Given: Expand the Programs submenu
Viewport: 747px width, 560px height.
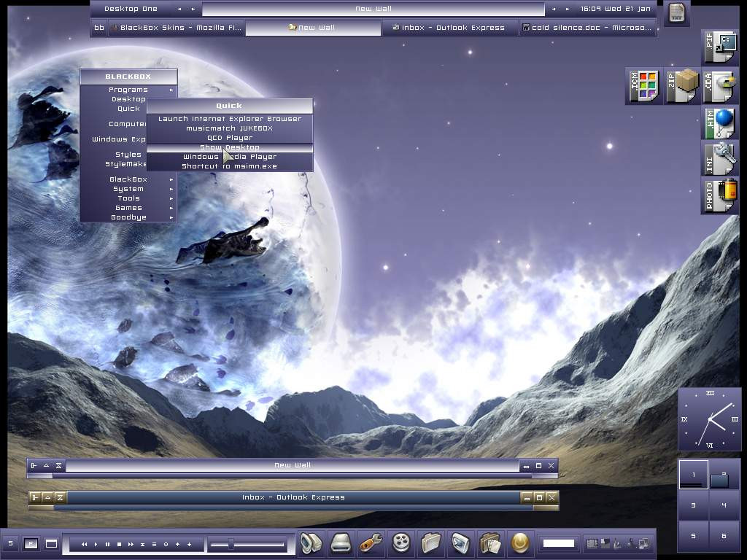Looking at the screenshot, I should [128, 90].
